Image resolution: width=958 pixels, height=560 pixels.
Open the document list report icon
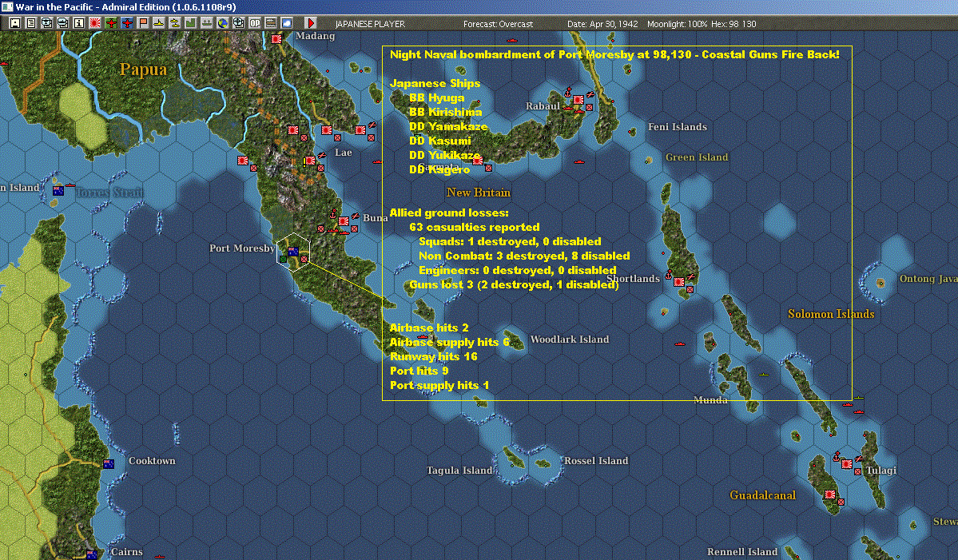[x=31, y=23]
